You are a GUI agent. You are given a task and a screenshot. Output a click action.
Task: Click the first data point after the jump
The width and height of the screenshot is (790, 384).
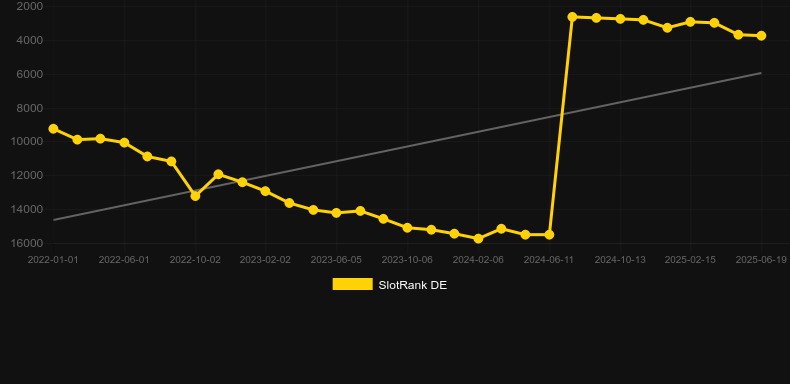pos(572,17)
